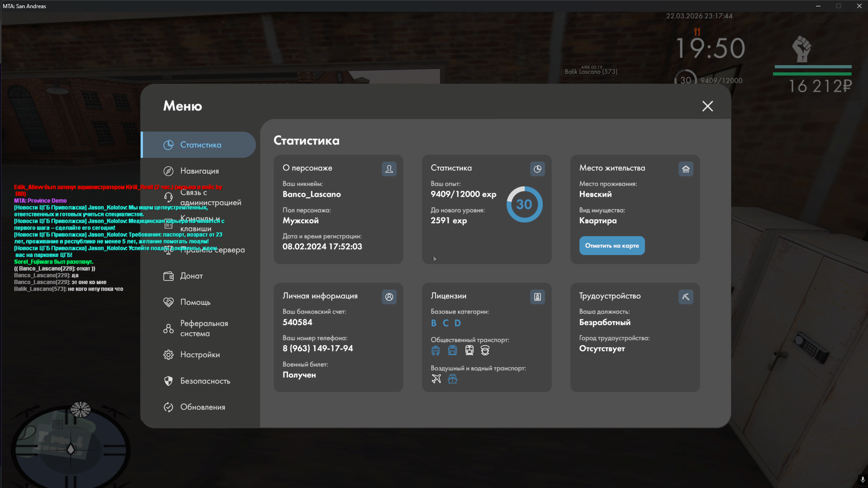Click the pickaxe icon in Трудоустройство card

686,297
